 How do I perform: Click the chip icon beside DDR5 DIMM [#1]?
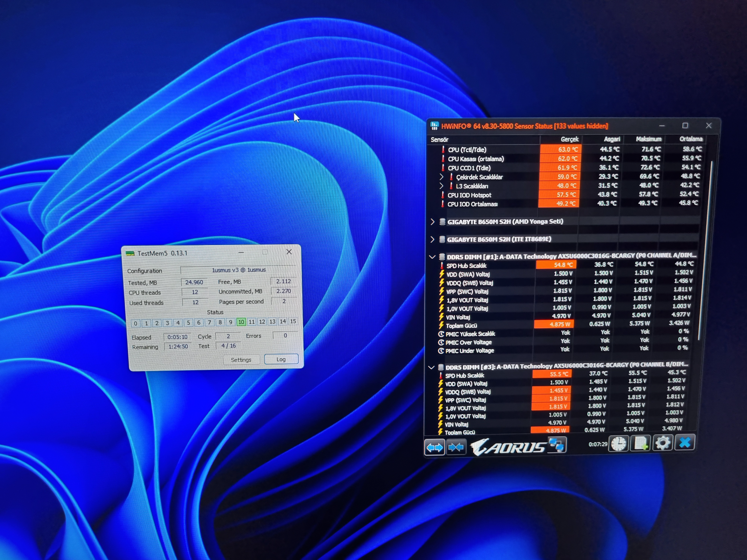pyautogui.click(x=441, y=257)
